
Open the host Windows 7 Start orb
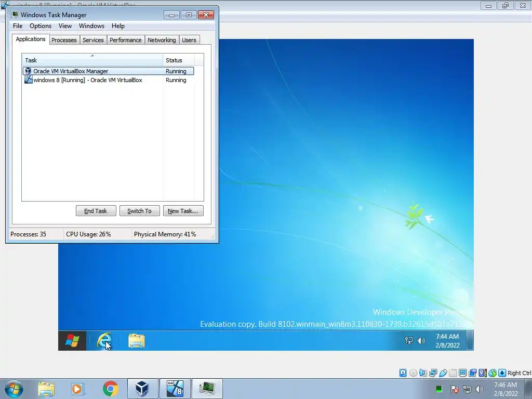(x=14, y=389)
